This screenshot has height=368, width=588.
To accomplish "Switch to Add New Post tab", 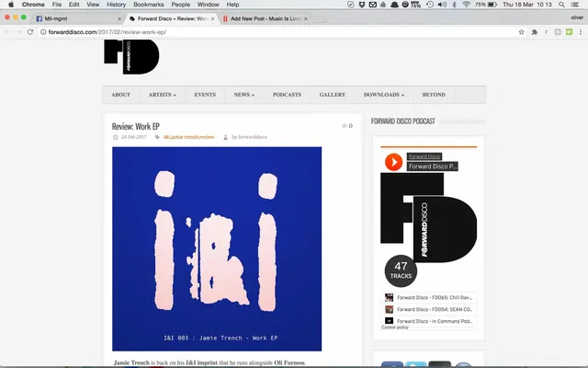I will point(264,18).
